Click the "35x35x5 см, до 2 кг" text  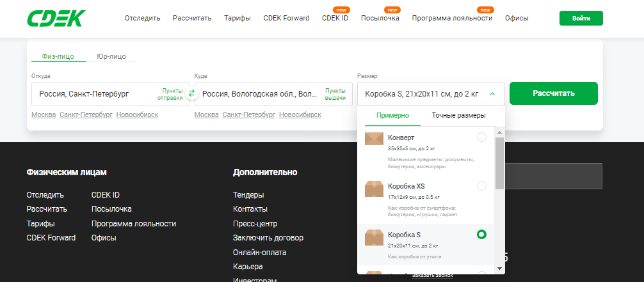tap(413, 148)
